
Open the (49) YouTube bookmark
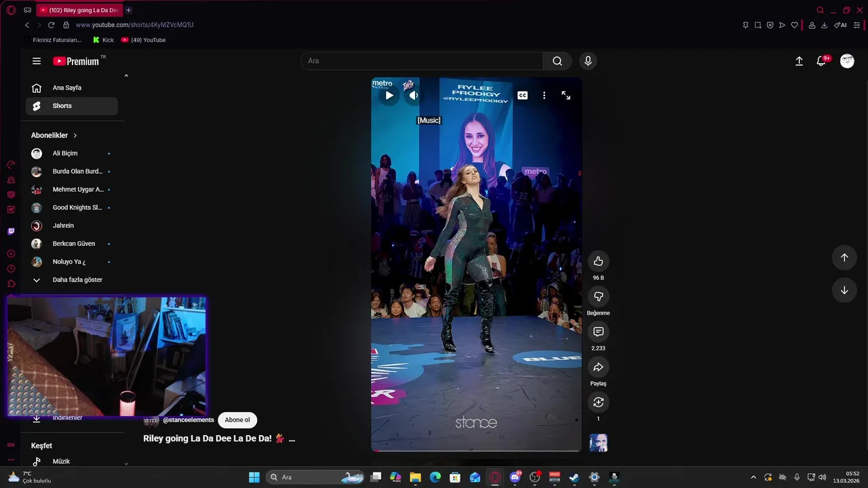[x=143, y=40]
